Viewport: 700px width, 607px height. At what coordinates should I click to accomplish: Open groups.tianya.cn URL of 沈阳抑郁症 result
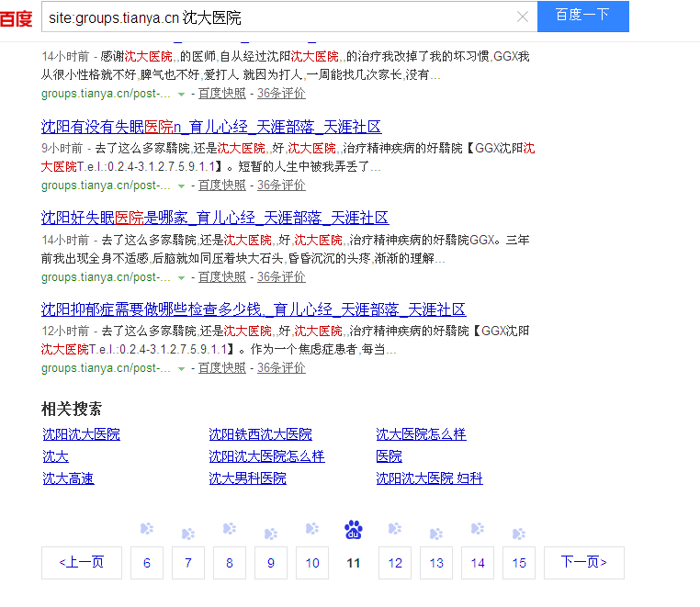[x=106, y=367]
